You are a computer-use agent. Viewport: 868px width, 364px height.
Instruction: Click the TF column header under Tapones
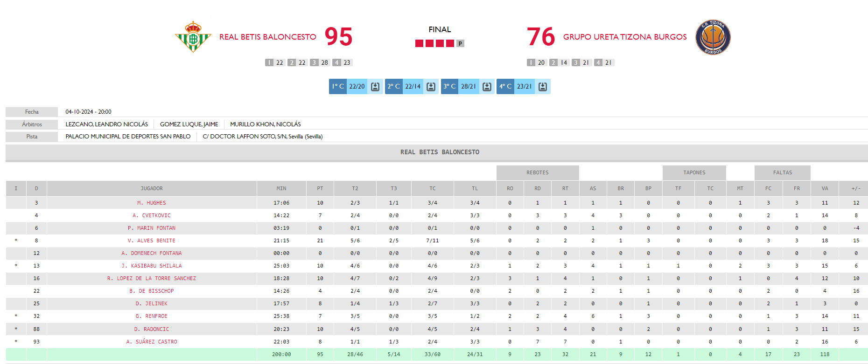pos(678,189)
